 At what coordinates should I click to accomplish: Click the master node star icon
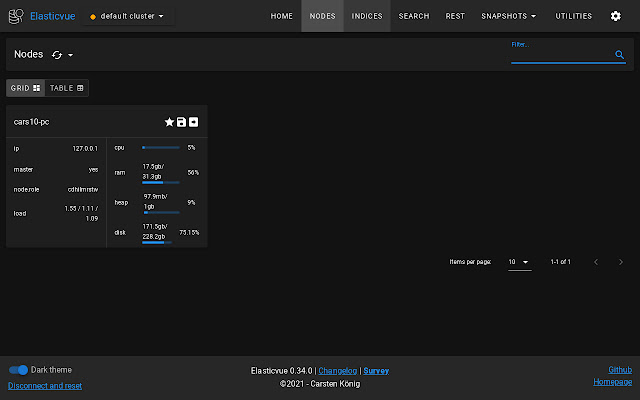point(169,122)
